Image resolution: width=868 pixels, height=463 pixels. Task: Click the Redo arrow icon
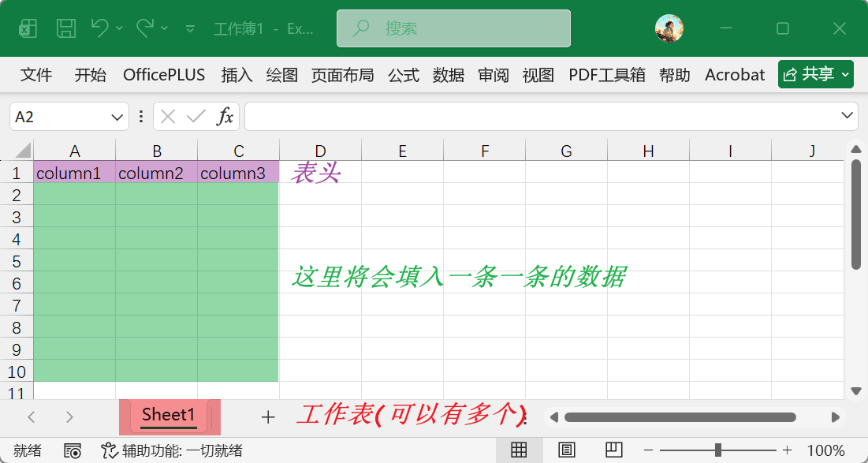(145, 28)
